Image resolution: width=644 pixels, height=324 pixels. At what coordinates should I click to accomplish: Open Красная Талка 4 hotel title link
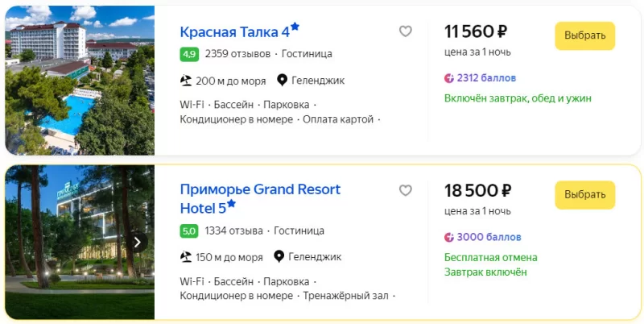(x=234, y=32)
